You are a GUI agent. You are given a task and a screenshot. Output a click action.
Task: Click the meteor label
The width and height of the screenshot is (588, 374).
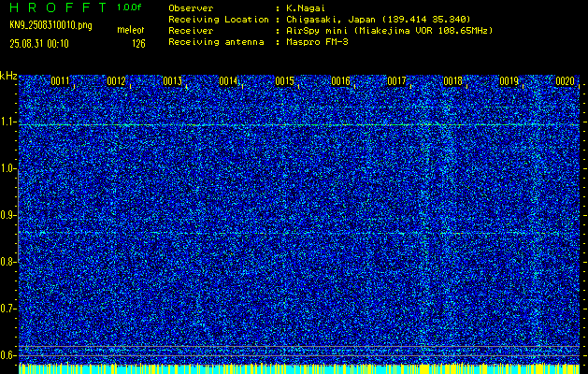pyautogui.click(x=131, y=30)
